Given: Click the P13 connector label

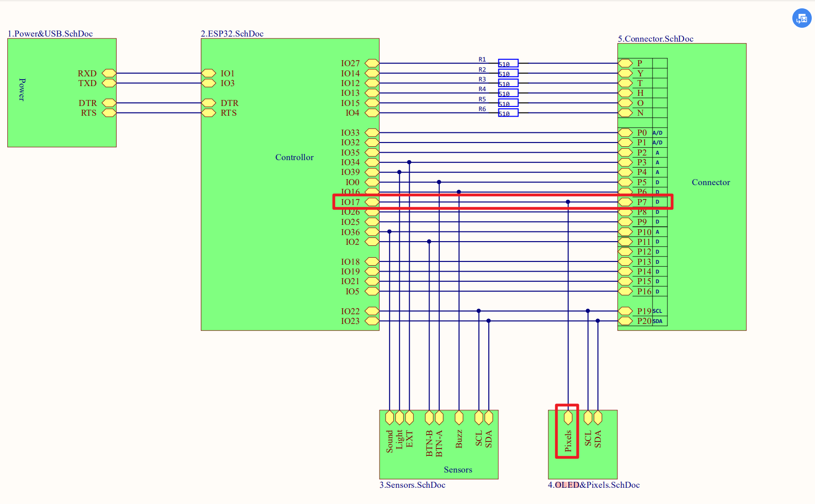Looking at the screenshot, I should (x=644, y=261).
